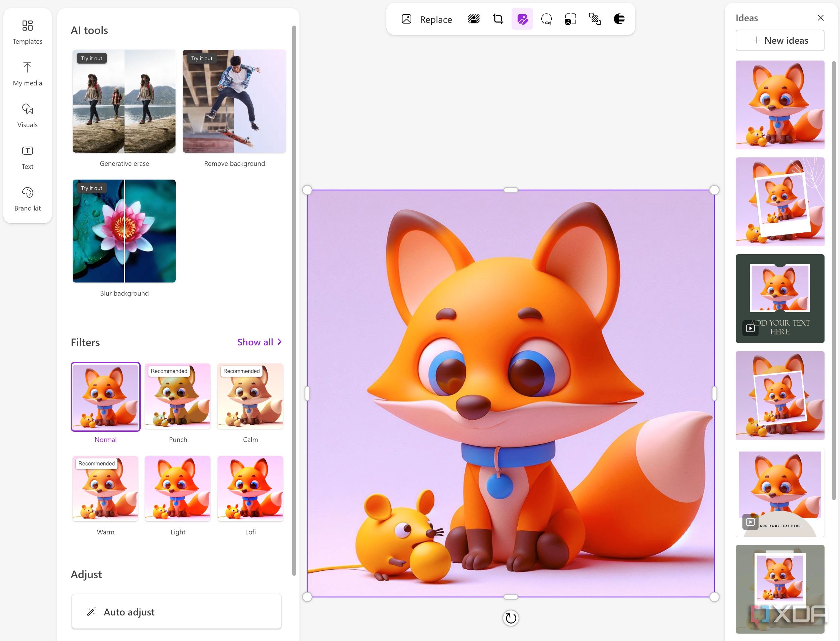The image size is (840, 641).
Task: Open the Templates panel
Action: (x=28, y=32)
